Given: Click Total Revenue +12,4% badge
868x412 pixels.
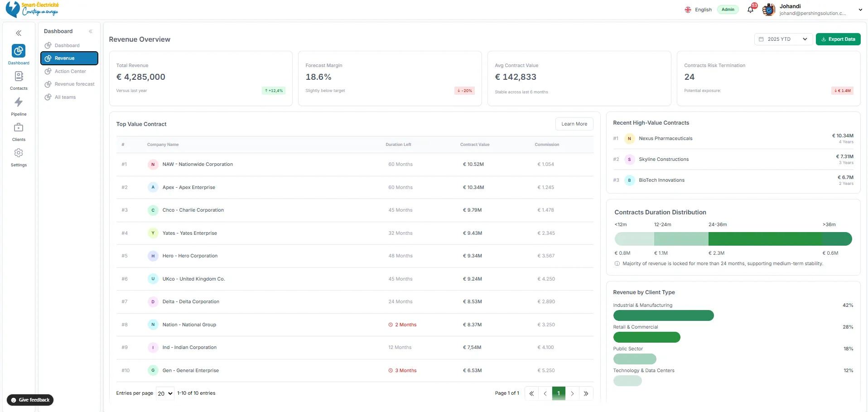Looking at the screenshot, I should click(274, 91).
